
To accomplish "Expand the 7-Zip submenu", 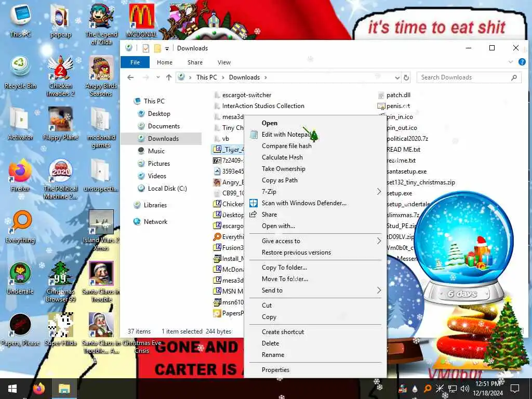I will coord(379,192).
